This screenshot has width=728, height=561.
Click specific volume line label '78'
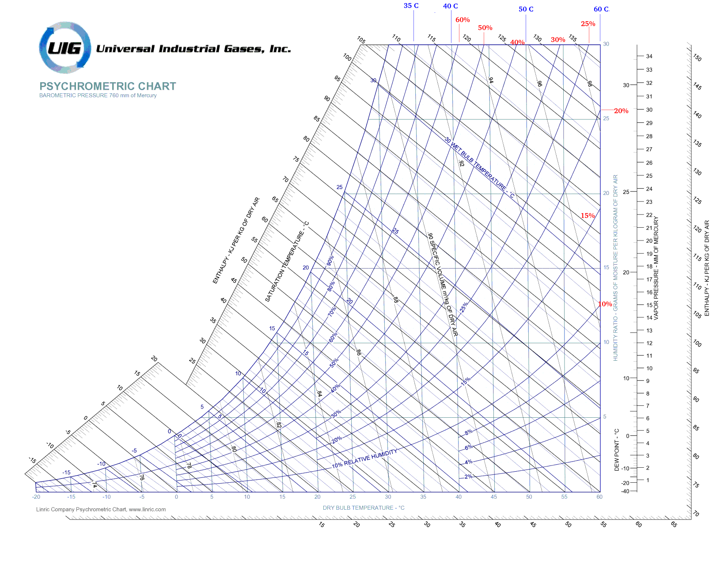[x=189, y=466]
